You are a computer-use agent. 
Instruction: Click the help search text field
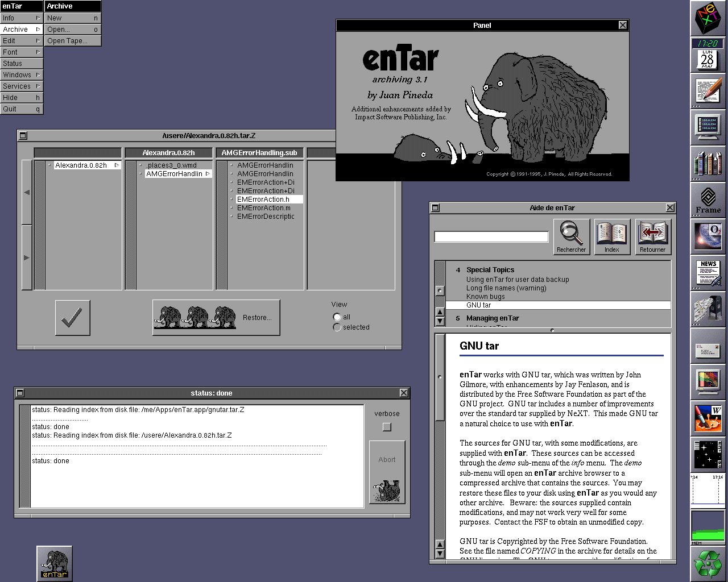point(491,237)
